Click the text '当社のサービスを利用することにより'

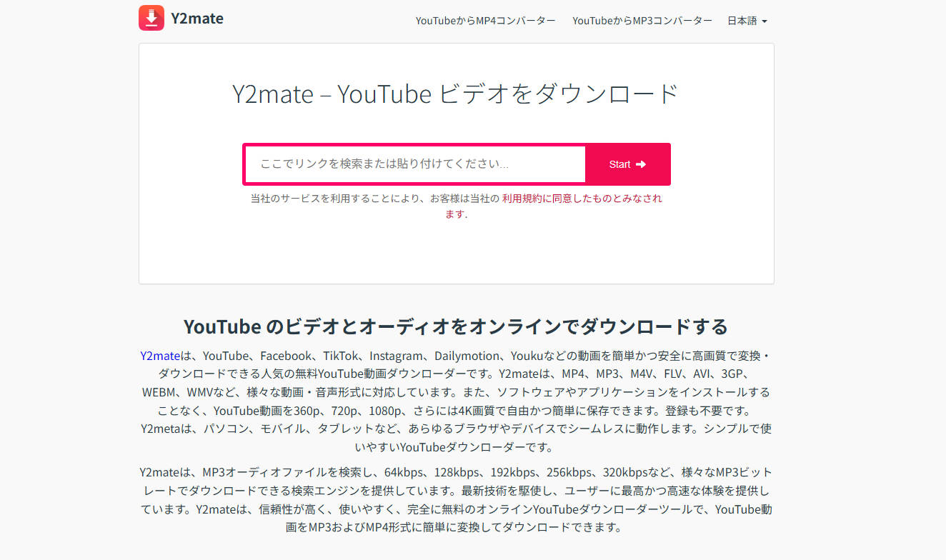(x=334, y=199)
